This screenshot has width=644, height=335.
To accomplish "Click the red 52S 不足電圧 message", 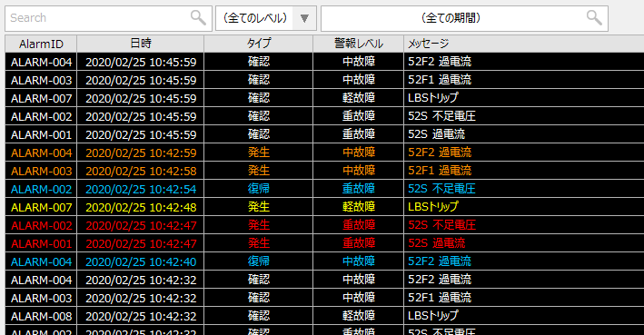I will pos(441,225).
